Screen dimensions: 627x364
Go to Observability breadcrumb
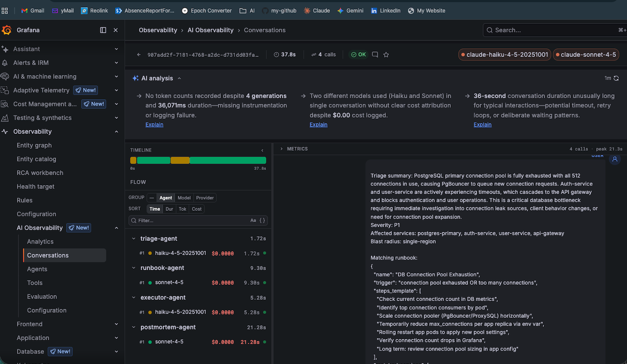pos(158,30)
